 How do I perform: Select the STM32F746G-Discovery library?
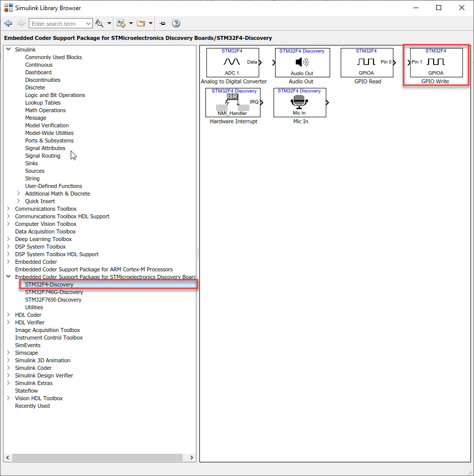coord(54,292)
